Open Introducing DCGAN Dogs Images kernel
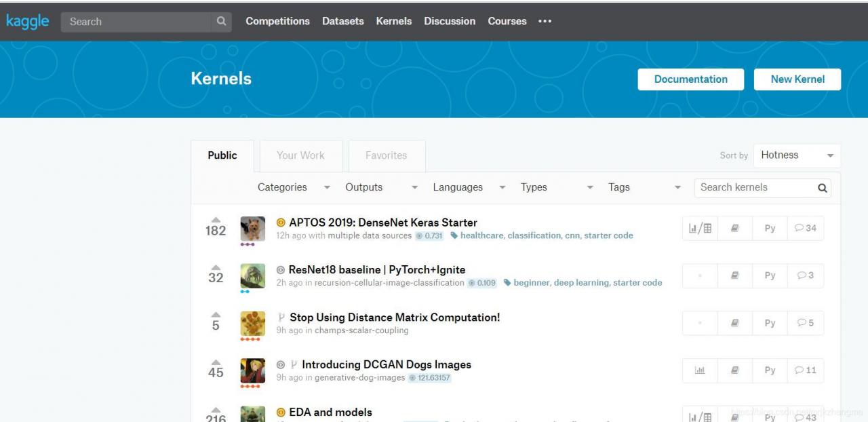Image resolution: width=868 pixels, height=422 pixels. pos(387,365)
